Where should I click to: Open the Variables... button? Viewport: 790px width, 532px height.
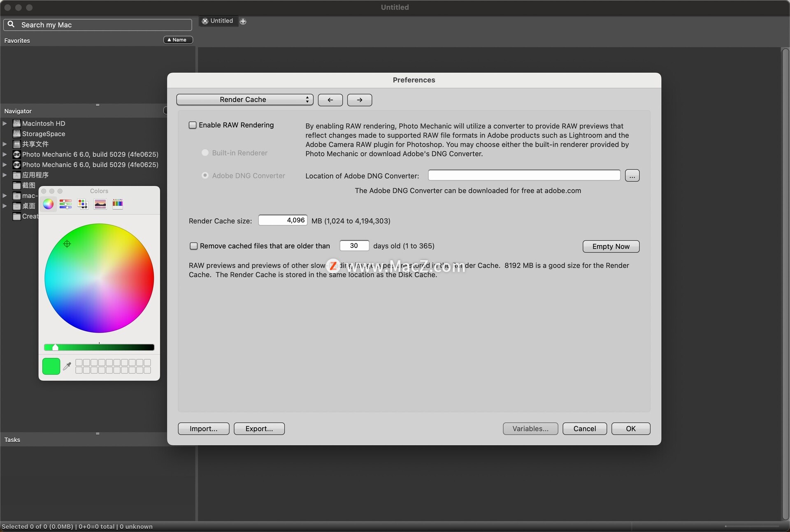coord(530,429)
